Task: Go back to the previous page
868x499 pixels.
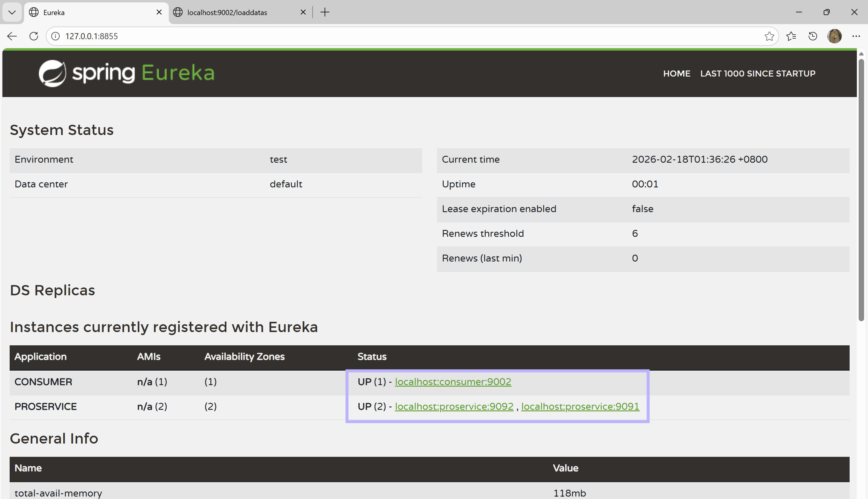Action: [12, 36]
